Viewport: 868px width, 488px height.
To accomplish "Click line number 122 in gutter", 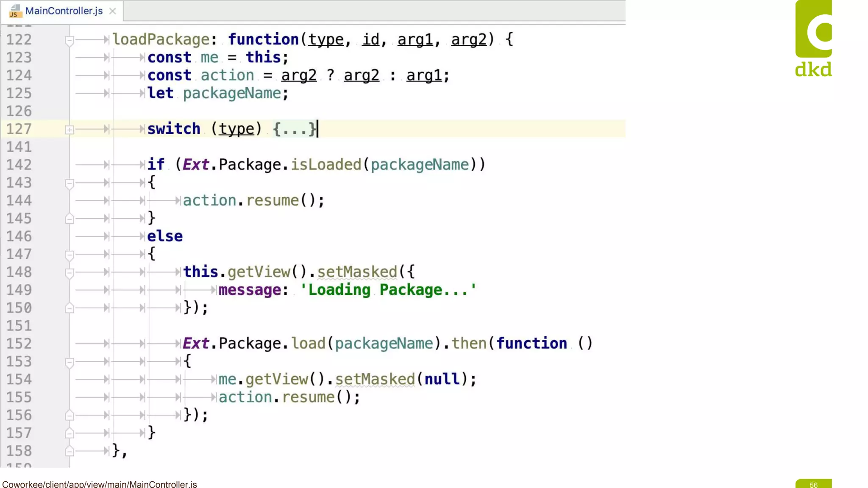I will 19,40.
